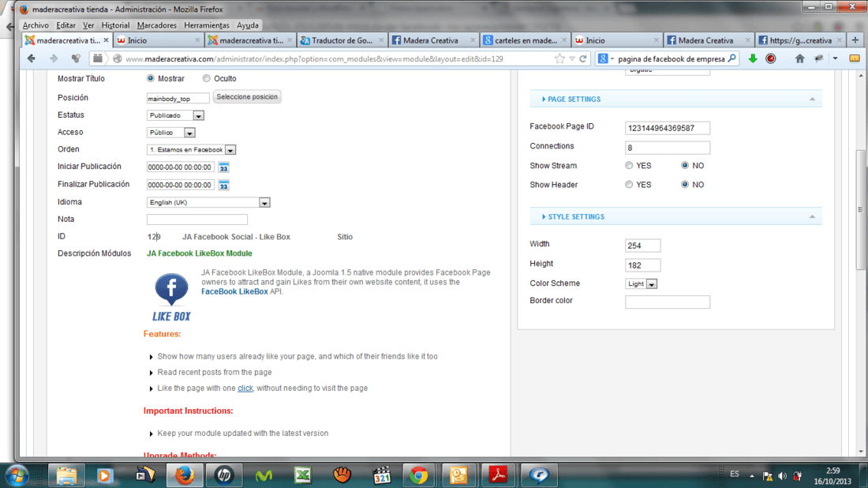This screenshot has width=868, height=488.
Task: Set Show Header to YES
Action: (x=629, y=185)
